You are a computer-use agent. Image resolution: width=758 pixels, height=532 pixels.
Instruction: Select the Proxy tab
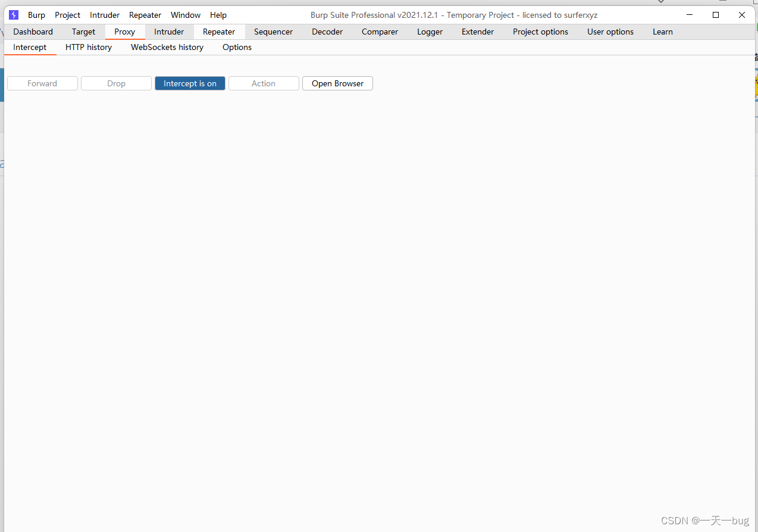(125, 32)
